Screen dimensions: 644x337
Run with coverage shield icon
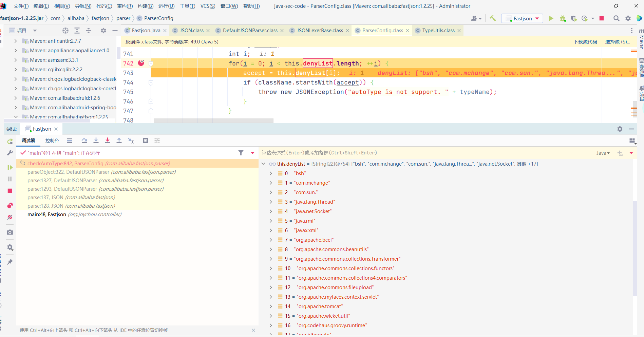tap(574, 18)
